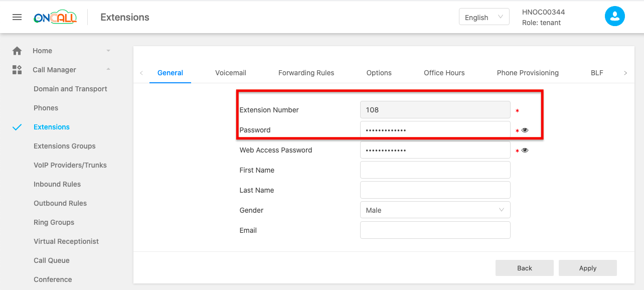
Task: Open the English language dropdown
Action: click(484, 17)
